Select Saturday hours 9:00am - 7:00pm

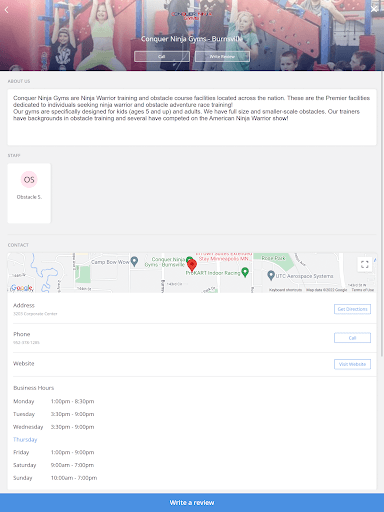pos(72,465)
